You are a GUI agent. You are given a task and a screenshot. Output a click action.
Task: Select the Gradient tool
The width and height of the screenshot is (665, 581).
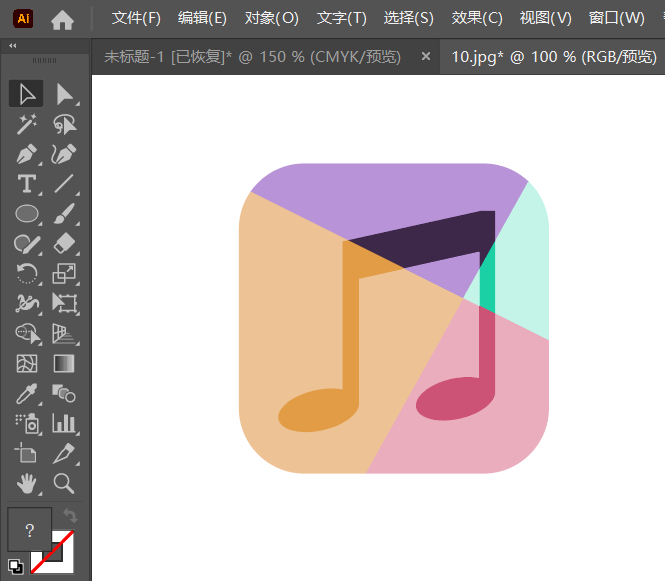coord(64,364)
